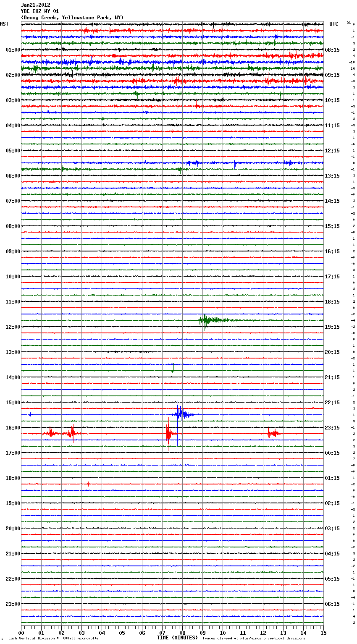Click minute 05 on the time axis
This screenshot has height=644, width=357.
point(122,633)
